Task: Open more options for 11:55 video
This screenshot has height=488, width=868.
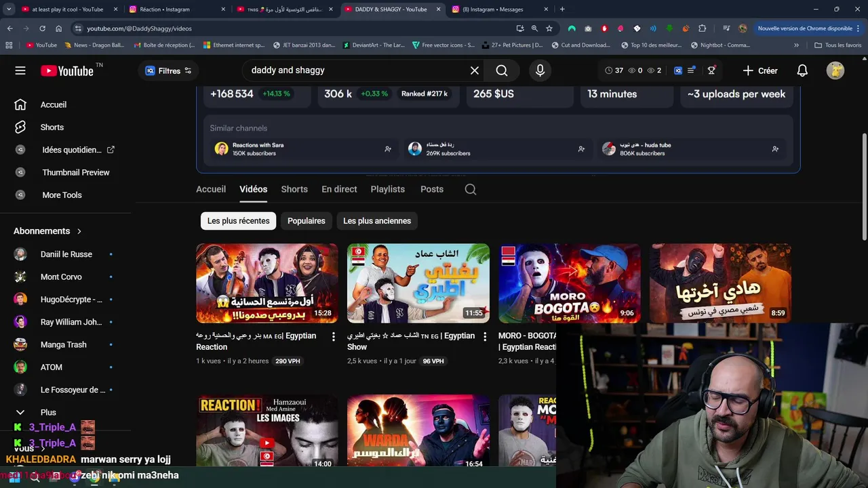Action: pos(484,336)
